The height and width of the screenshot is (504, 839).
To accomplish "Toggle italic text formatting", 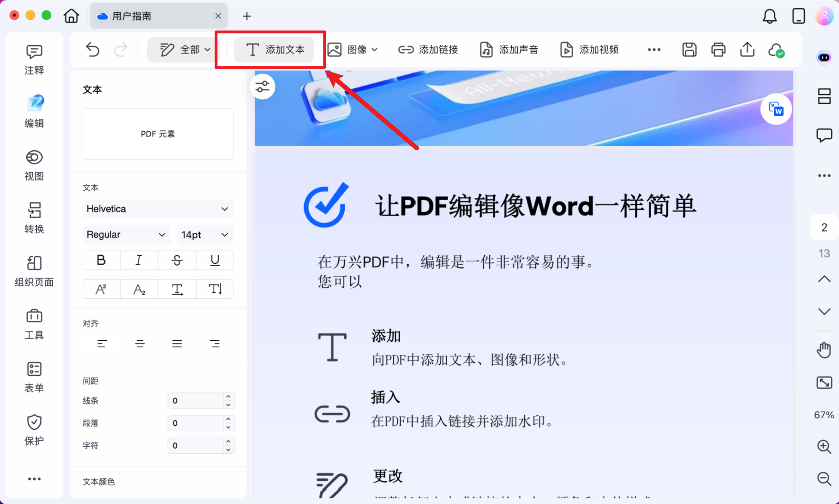I will coord(138,260).
